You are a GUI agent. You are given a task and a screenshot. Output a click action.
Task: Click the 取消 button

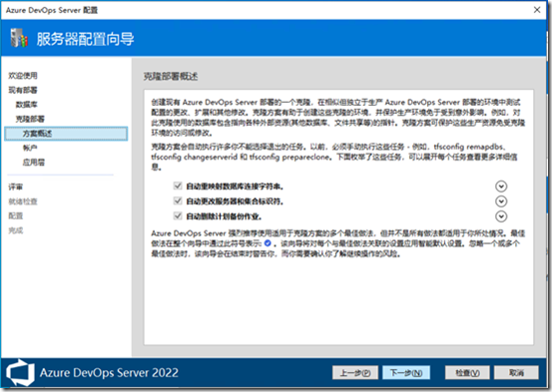tap(516, 373)
